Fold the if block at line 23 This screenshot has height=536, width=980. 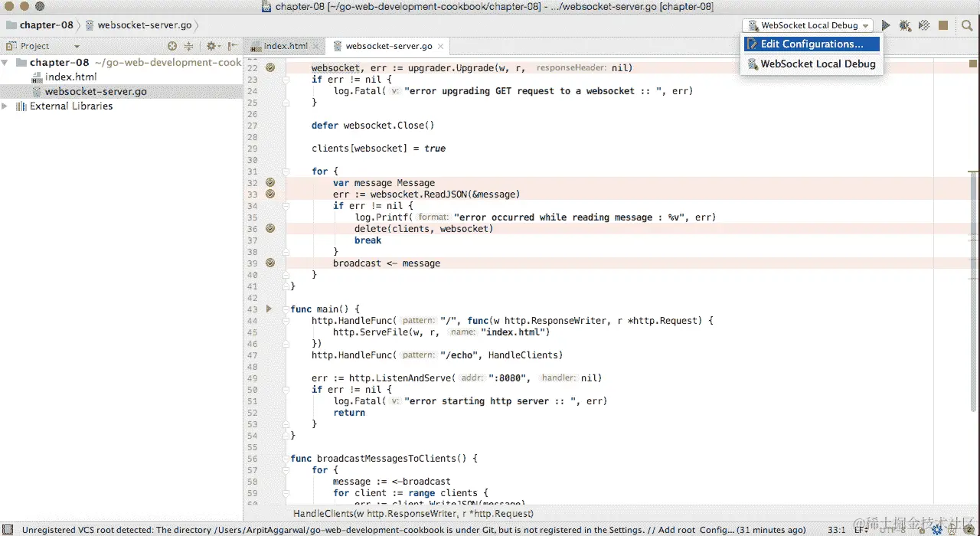click(x=285, y=79)
